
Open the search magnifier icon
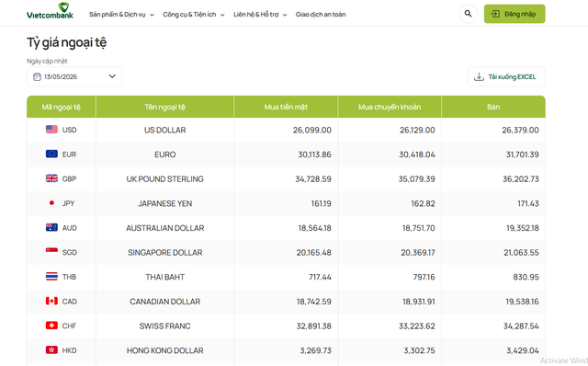[x=468, y=14]
